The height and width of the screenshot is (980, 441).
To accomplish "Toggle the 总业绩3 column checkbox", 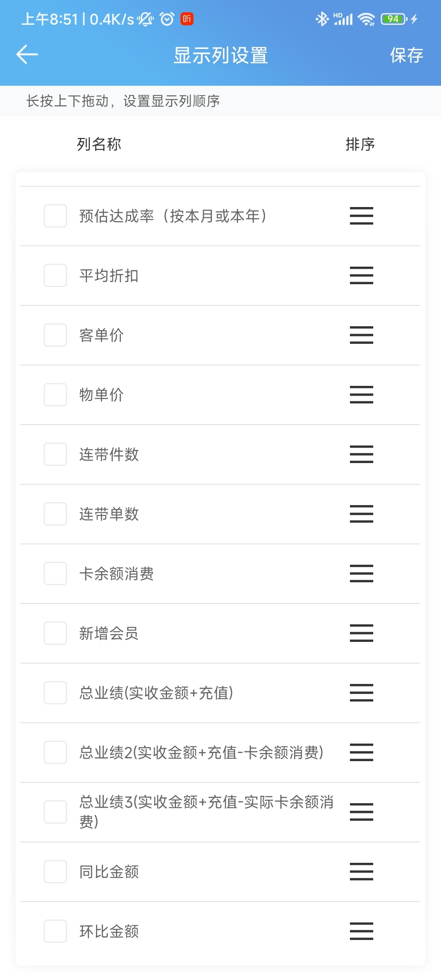I will click(55, 812).
